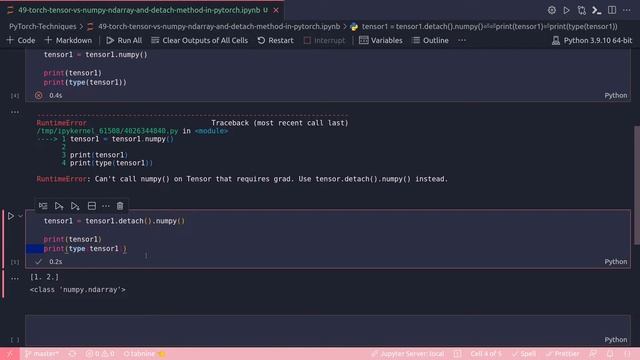Screen dimensions: 640x360
Task: Open the notebook Outline
Action: click(430, 40)
